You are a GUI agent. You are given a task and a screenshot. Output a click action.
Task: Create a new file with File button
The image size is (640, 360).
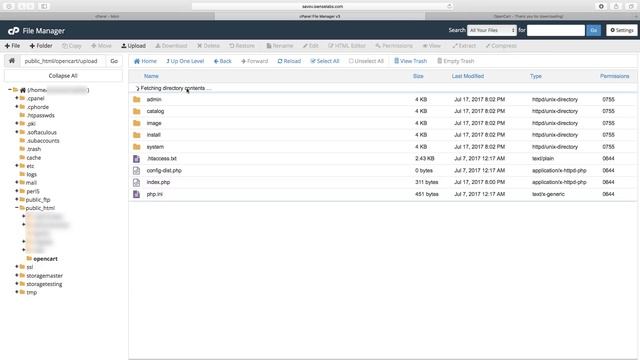[12, 46]
